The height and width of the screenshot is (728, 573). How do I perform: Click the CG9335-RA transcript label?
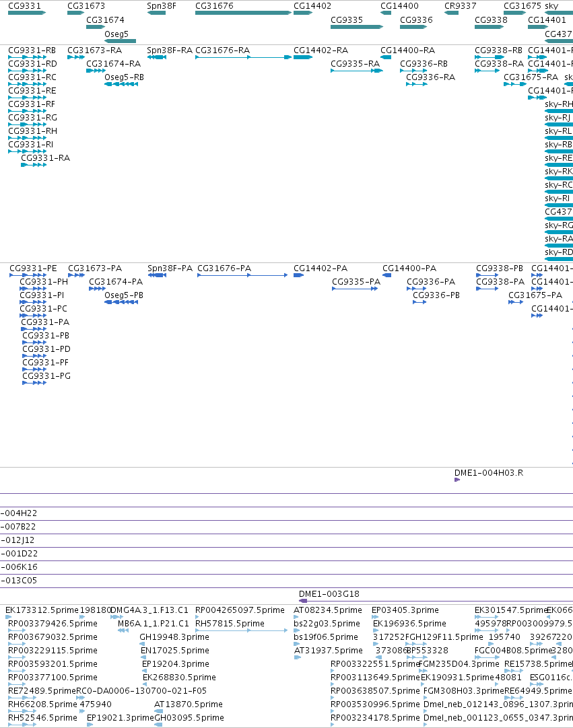355,64
